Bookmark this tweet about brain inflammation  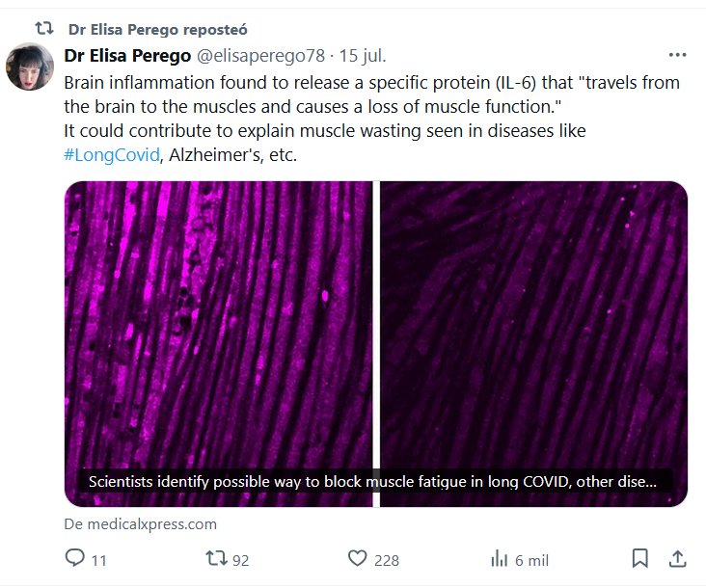(x=639, y=559)
